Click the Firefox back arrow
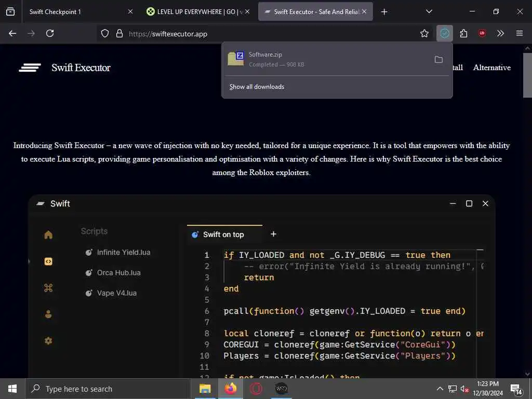The width and height of the screenshot is (532, 399). click(12, 33)
